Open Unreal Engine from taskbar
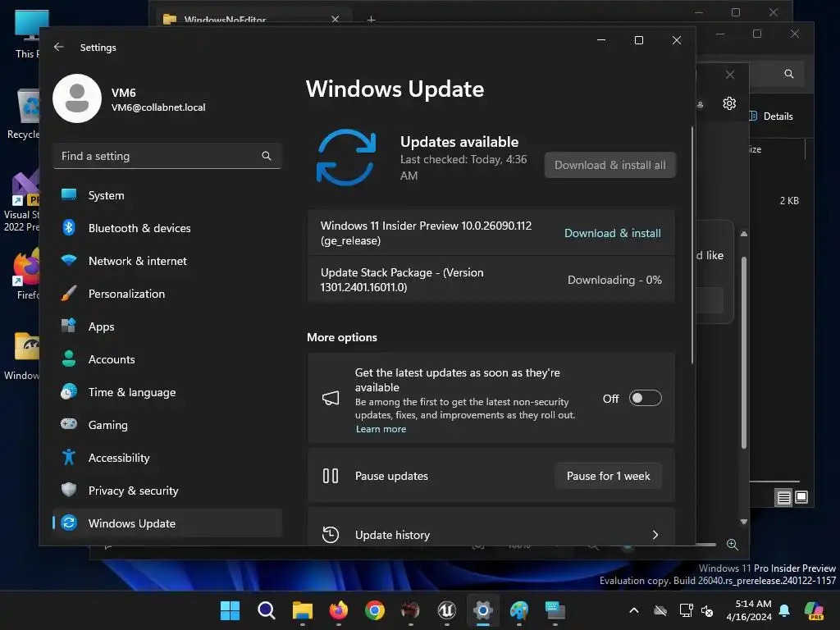Screen dimensions: 840x630 pos(447,610)
